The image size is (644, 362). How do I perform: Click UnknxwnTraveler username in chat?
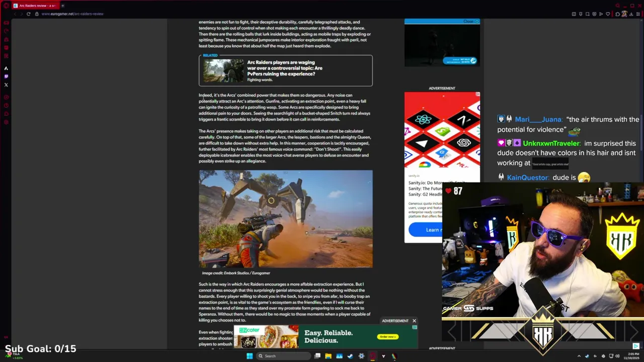click(551, 144)
